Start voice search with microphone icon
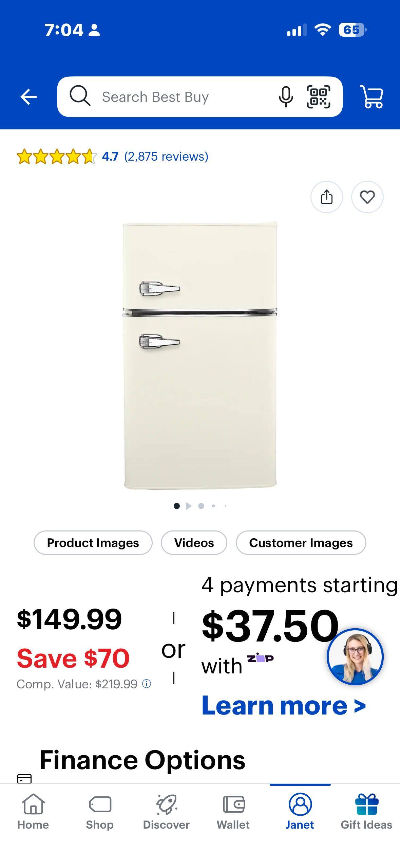The image size is (400, 868). pos(286,97)
